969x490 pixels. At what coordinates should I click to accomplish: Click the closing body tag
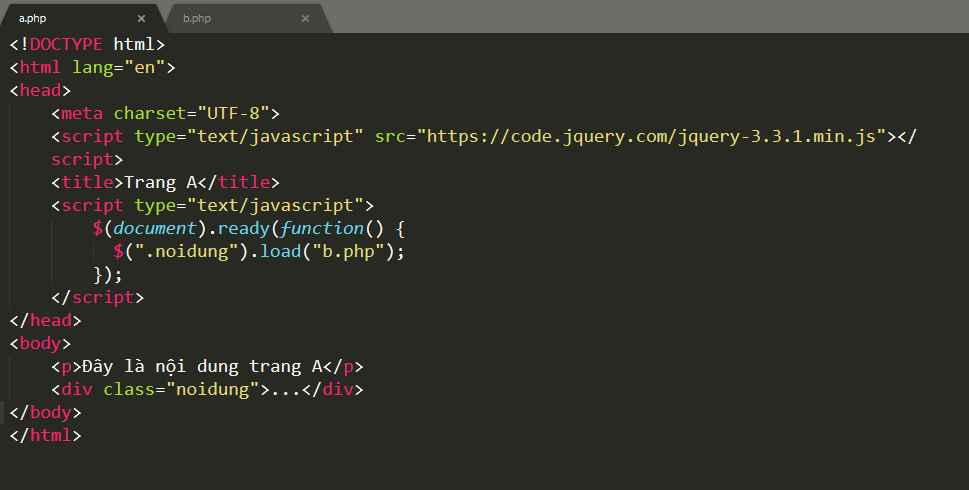coord(45,412)
